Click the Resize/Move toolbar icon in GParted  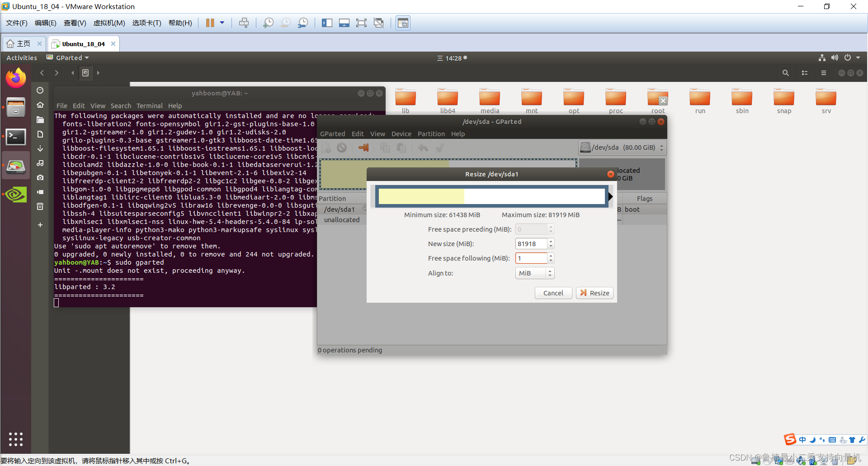click(x=363, y=147)
